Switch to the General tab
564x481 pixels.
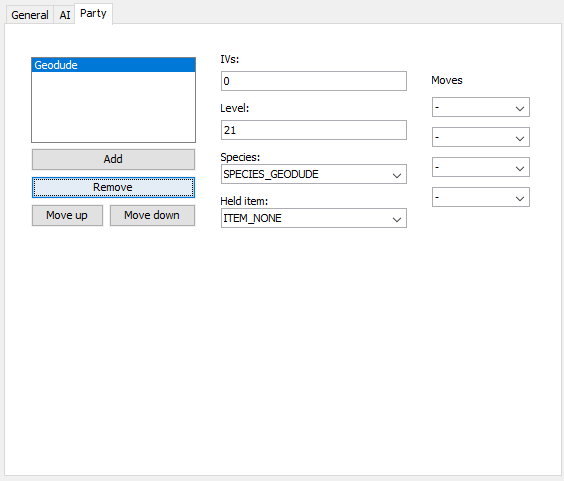point(30,15)
